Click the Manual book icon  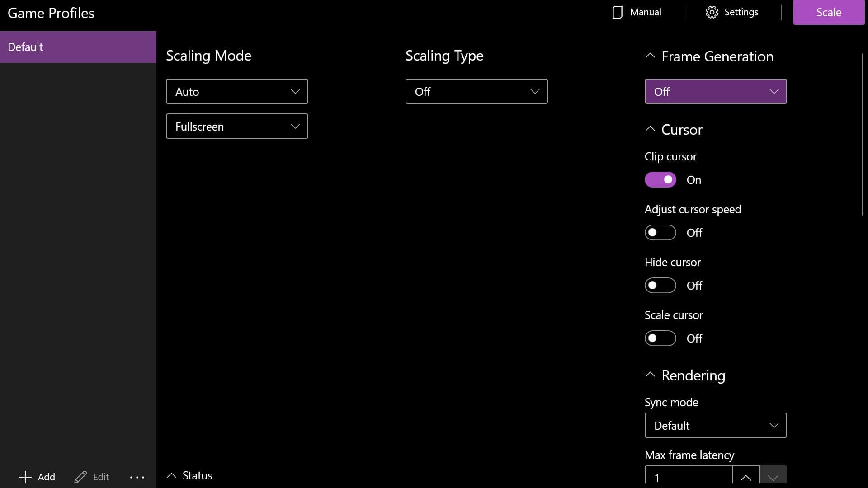617,12
